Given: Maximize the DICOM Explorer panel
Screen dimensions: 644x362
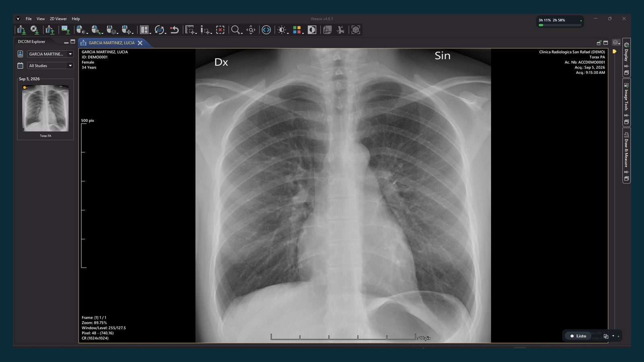Looking at the screenshot, I should tap(73, 41).
